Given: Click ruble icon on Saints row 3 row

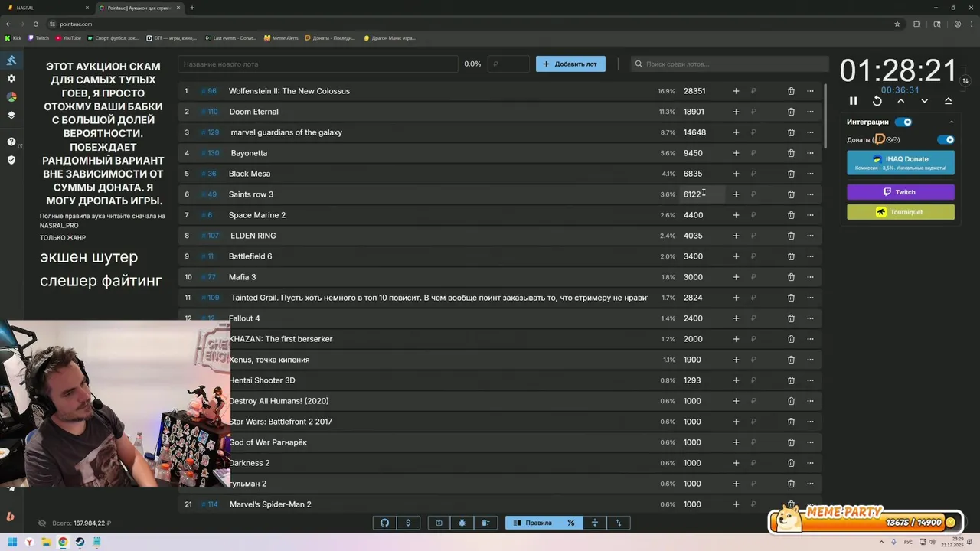Looking at the screenshot, I should [x=754, y=194].
